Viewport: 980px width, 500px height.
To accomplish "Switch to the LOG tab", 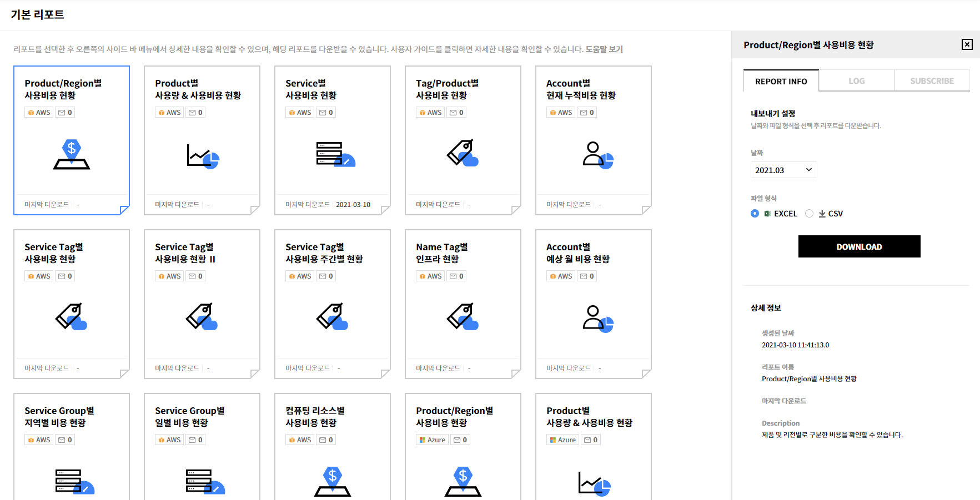I will point(856,81).
